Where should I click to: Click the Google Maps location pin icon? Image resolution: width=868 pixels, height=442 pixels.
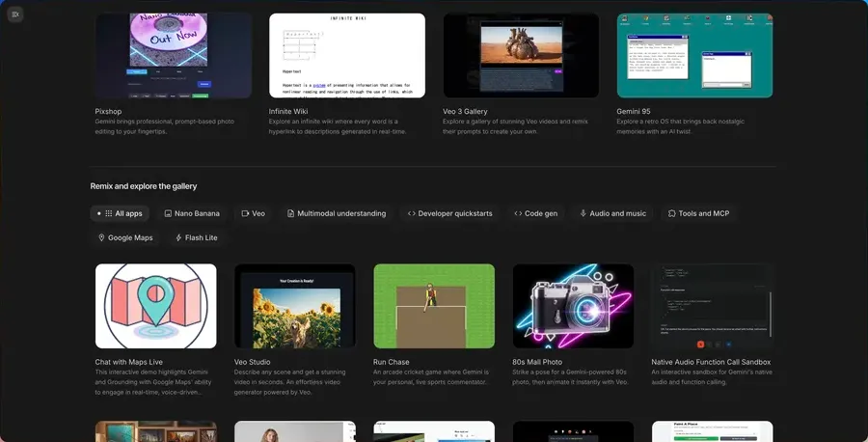101,237
